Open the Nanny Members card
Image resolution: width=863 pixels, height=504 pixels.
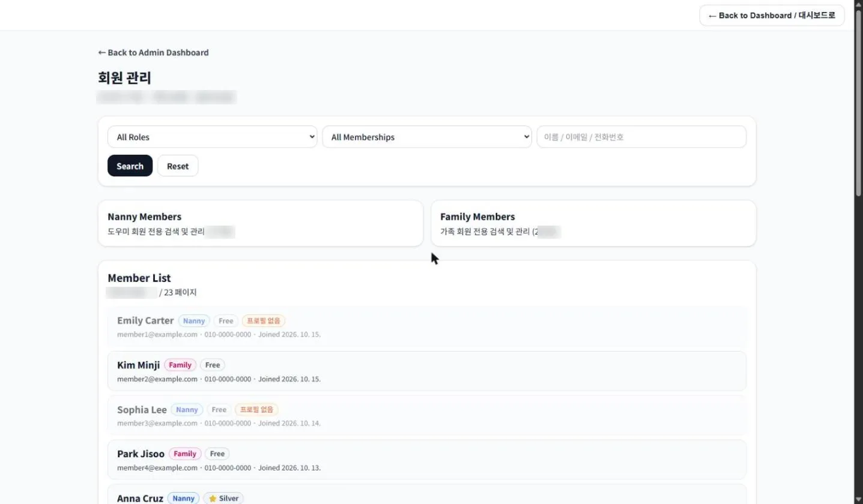(x=261, y=223)
